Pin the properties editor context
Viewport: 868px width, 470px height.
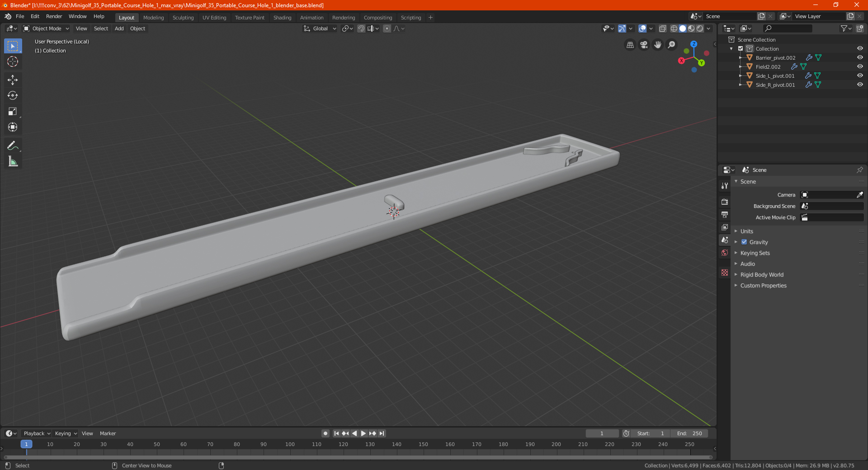[x=860, y=170]
